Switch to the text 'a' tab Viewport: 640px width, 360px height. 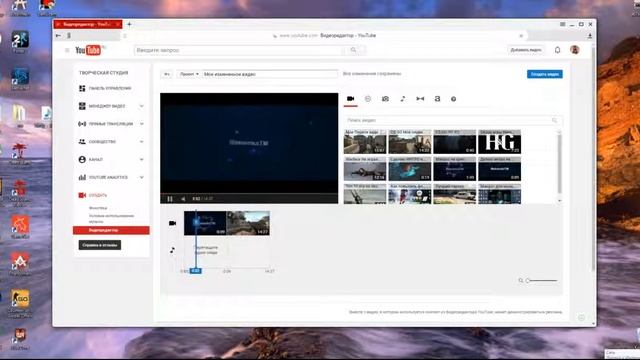(x=437, y=99)
